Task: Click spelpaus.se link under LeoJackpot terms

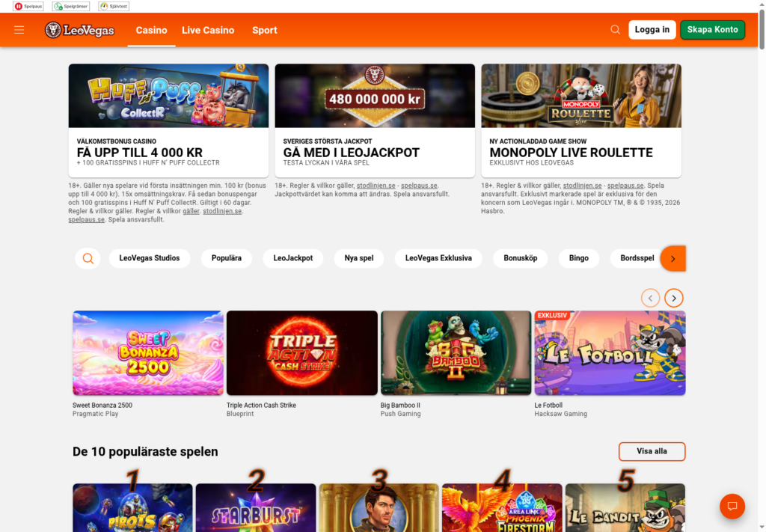Action: (x=419, y=186)
